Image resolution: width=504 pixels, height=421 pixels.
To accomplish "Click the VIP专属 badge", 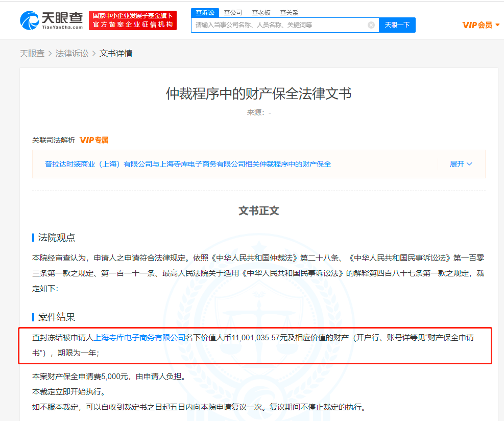I will (94, 140).
